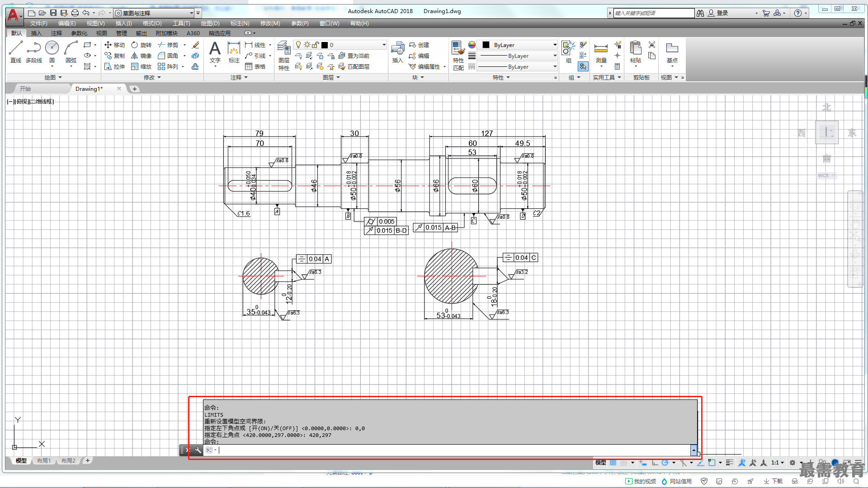Click the black layer color swatch

324,45
